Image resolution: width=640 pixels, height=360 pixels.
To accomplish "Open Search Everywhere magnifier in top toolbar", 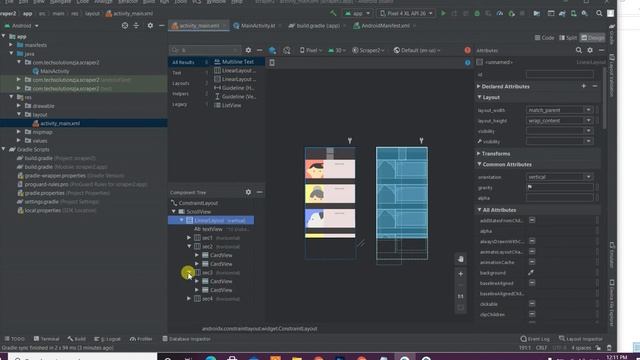I will point(599,13).
